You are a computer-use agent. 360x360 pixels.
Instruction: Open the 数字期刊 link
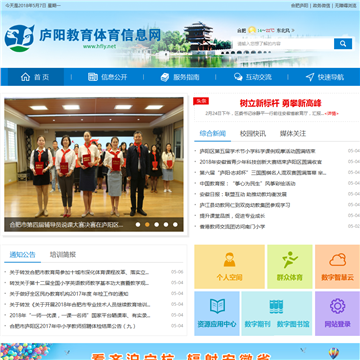coord(257,324)
